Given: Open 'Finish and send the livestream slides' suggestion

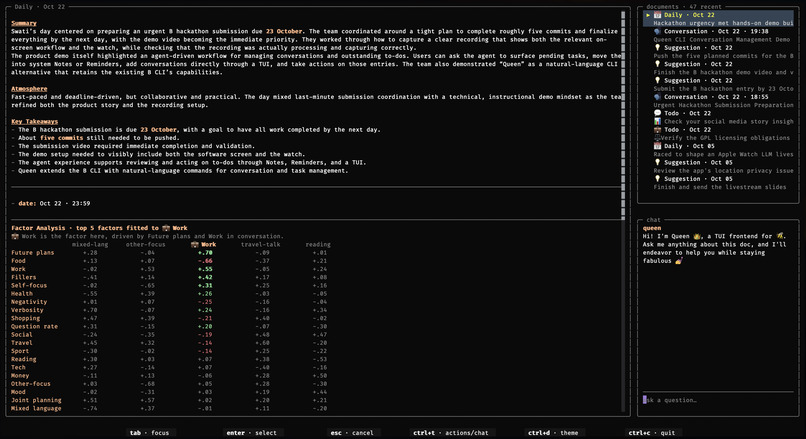Looking at the screenshot, I should [720, 187].
